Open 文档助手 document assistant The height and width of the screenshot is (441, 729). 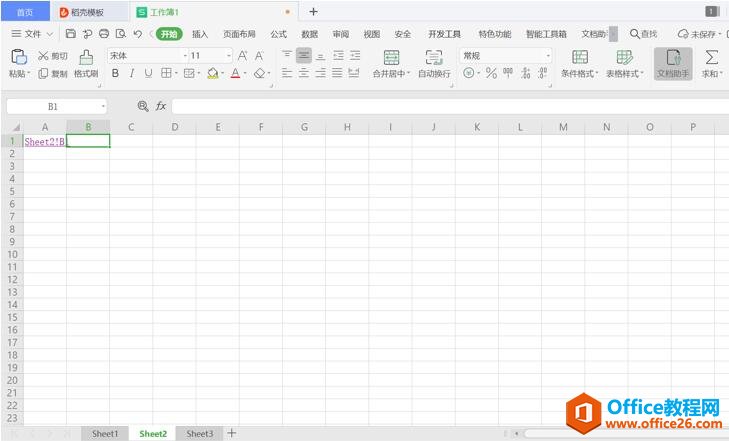coord(673,64)
